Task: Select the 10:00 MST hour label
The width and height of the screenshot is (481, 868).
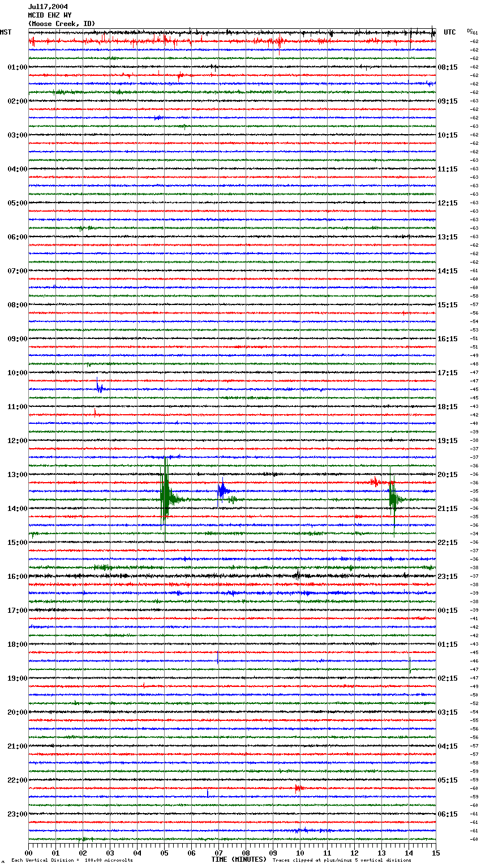Action: point(18,373)
